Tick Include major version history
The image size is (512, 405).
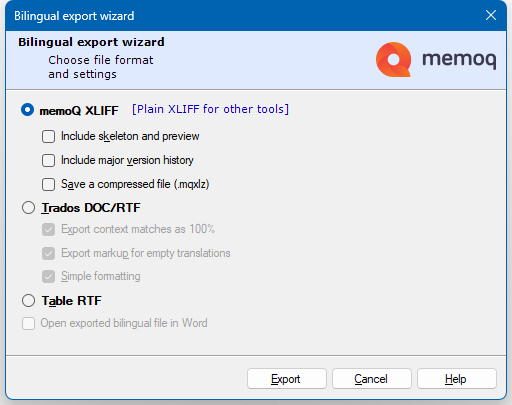click(48, 160)
